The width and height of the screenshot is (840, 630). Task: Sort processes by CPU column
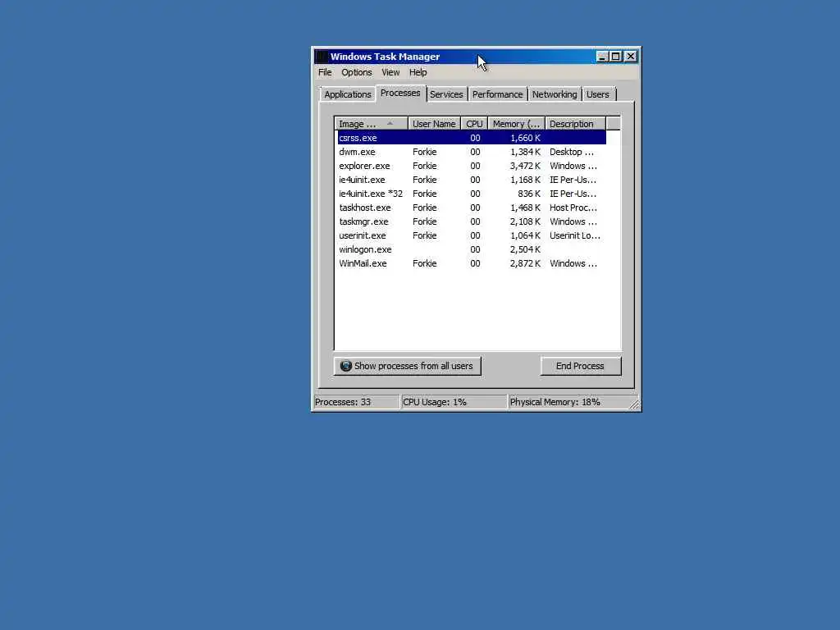(474, 124)
